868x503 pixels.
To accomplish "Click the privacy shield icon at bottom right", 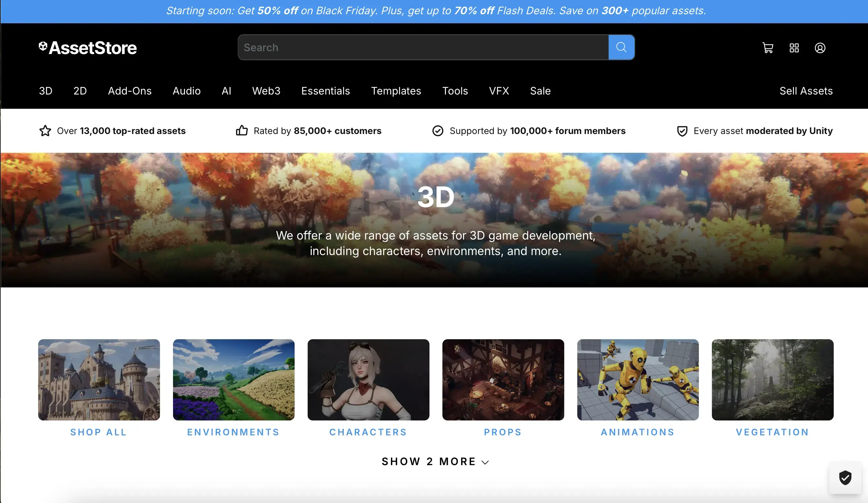I will point(846,478).
